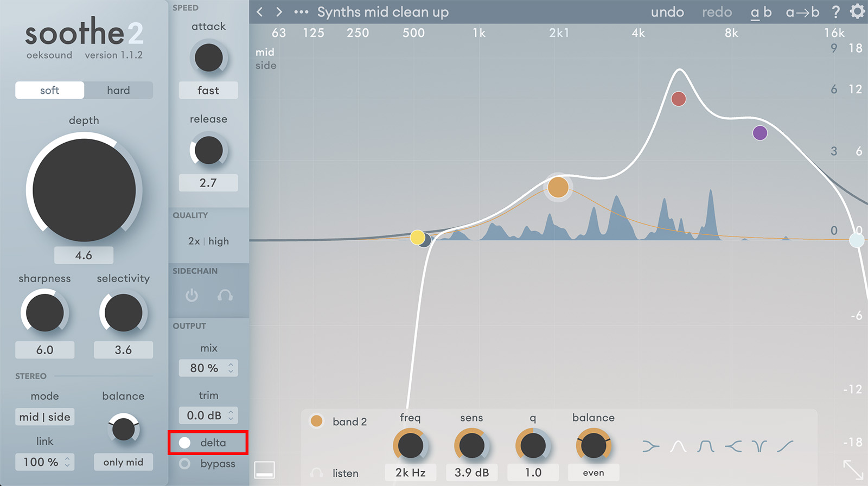Select the side channel view
The image size is (868, 486).
[266, 66]
